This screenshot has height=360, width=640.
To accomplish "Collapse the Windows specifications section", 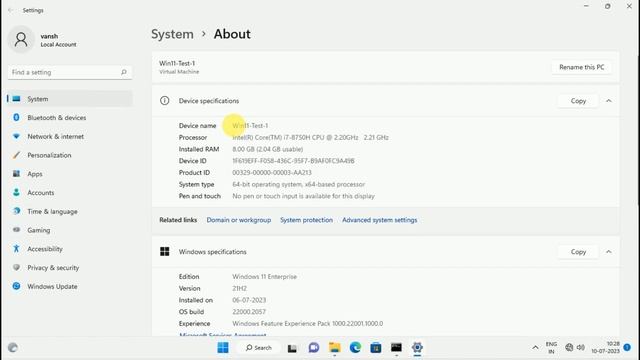I will pos(609,252).
